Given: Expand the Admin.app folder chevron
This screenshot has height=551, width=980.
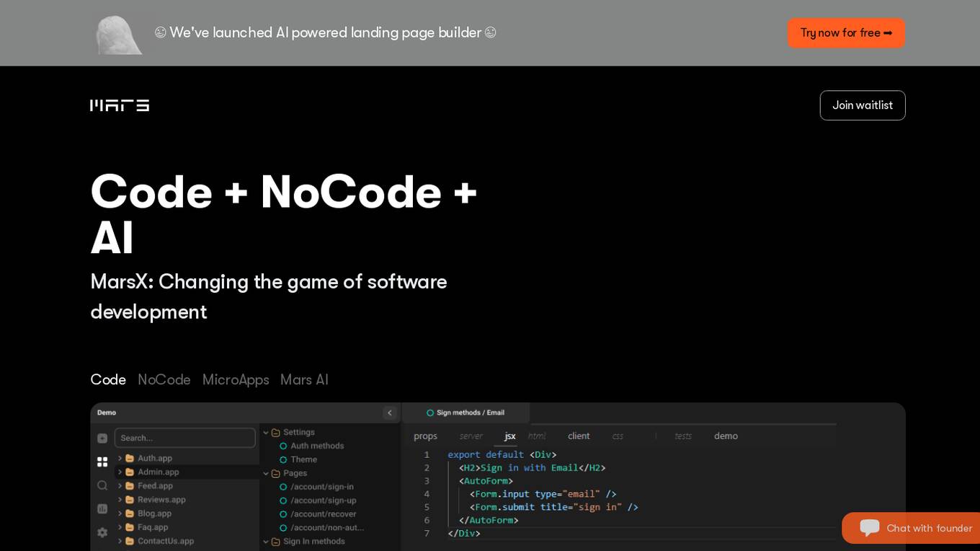Looking at the screenshot, I should coord(120,472).
